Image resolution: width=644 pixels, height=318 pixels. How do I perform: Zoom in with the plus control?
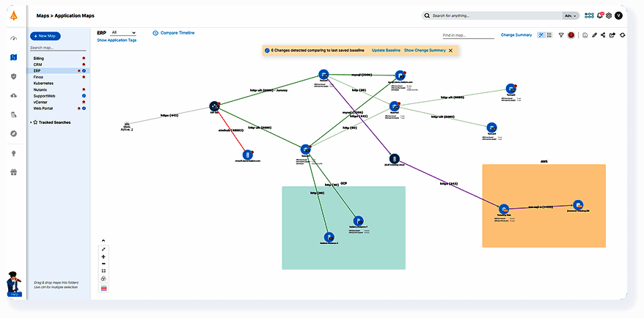click(103, 256)
